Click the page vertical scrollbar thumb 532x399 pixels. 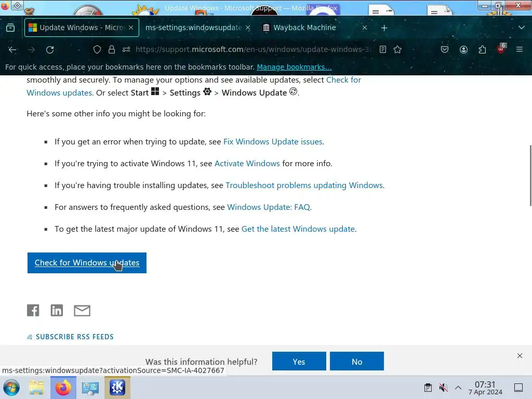pyautogui.click(x=530, y=176)
